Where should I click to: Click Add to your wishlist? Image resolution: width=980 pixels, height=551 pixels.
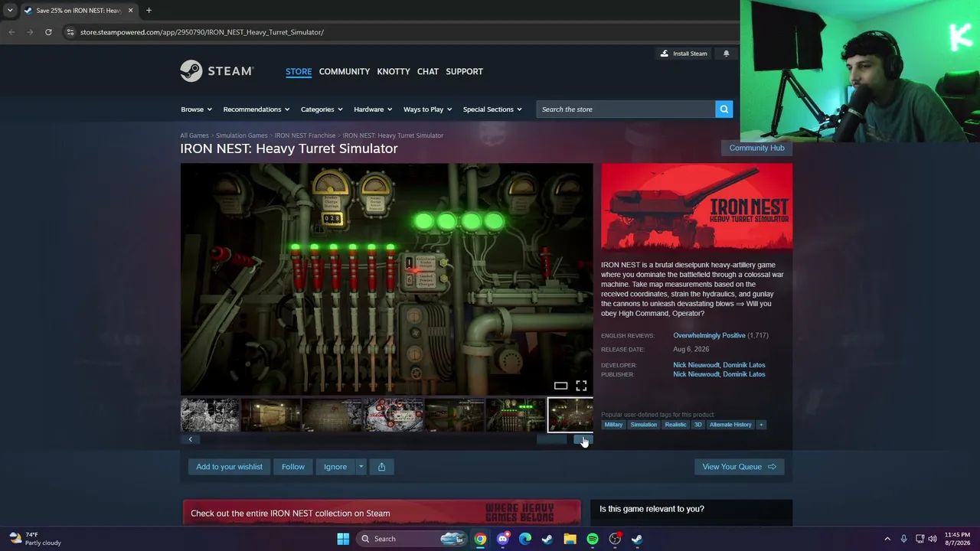tap(229, 467)
